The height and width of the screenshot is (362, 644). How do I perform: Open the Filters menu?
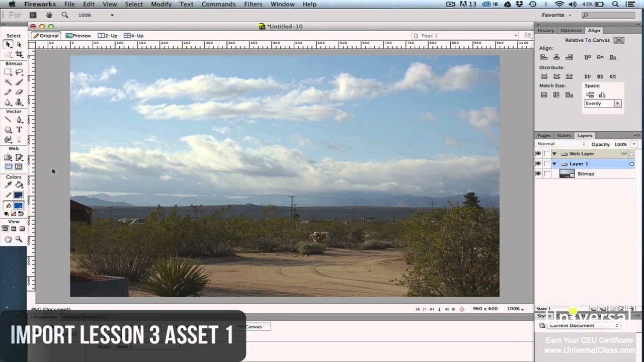(x=253, y=4)
